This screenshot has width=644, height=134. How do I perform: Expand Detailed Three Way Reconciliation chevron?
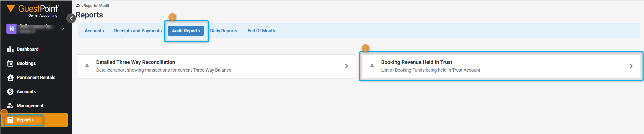[x=346, y=66]
